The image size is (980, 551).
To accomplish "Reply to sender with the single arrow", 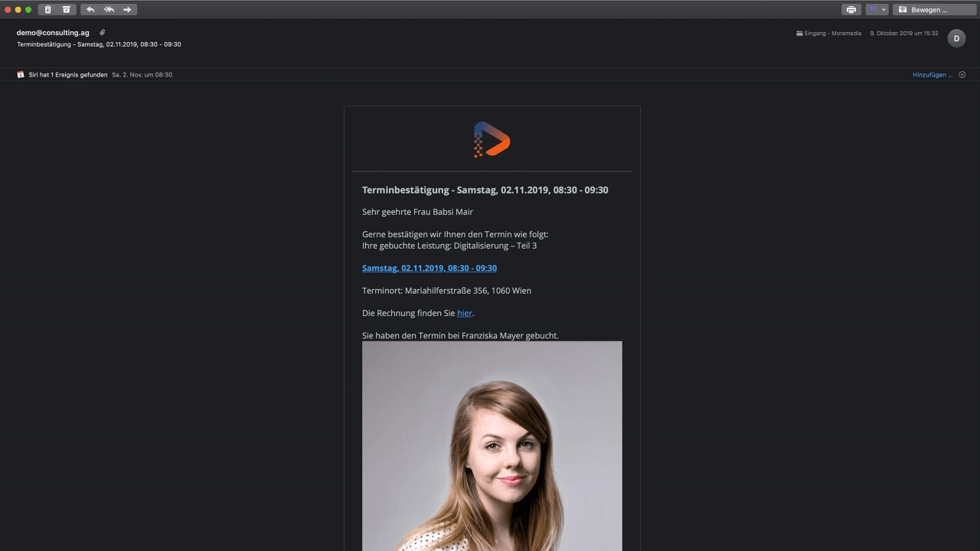I will pyautogui.click(x=90, y=9).
